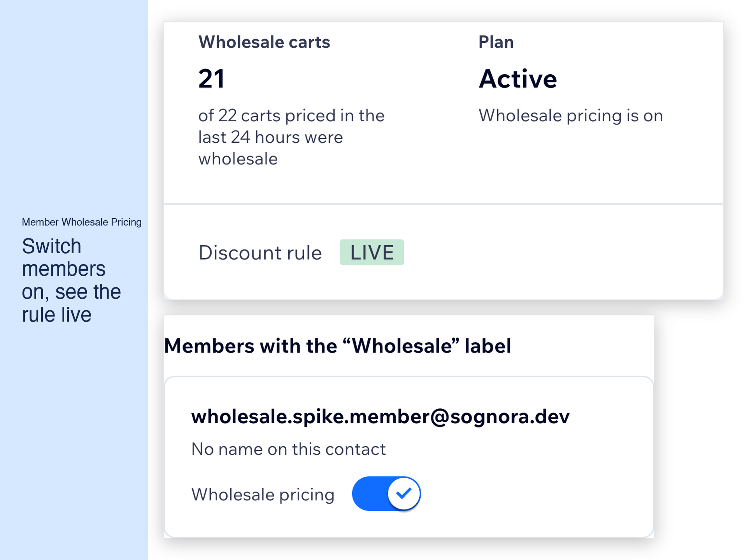Screen dimensions: 747x560
Task: Click 'No name on this contact' text
Action: click(288, 449)
